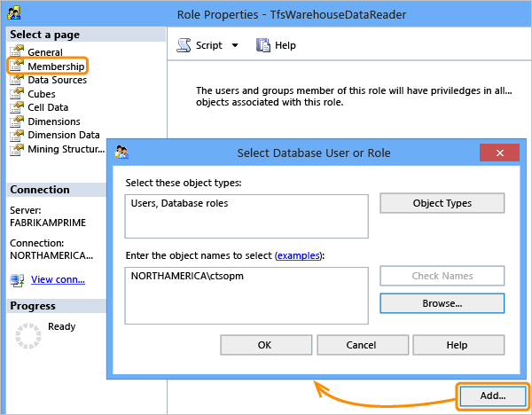Click the dialog's Help button
The width and height of the screenshot is (532, 415).
click(x=458, y=345)
